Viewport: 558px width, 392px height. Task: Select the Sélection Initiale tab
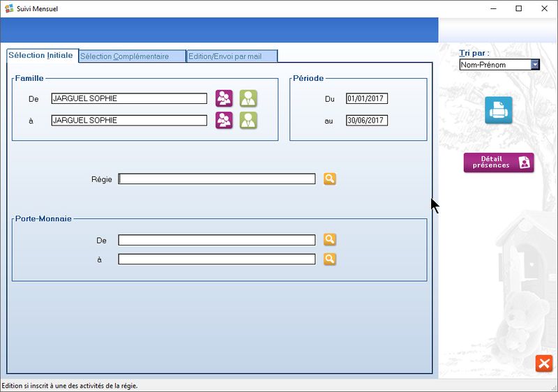click(x=40, y=56)
